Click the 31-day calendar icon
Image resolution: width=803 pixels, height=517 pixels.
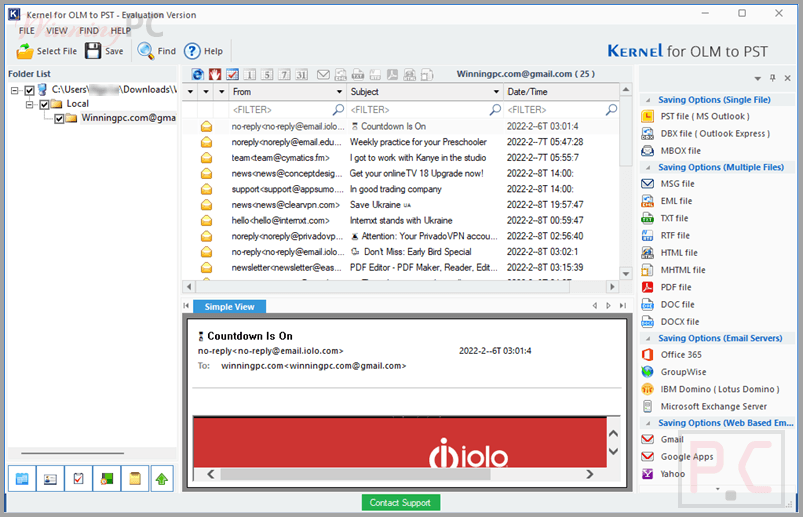coord(302,75)
